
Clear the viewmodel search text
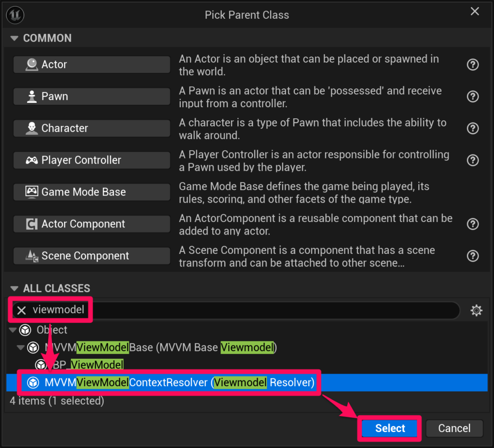click(22, 310)
